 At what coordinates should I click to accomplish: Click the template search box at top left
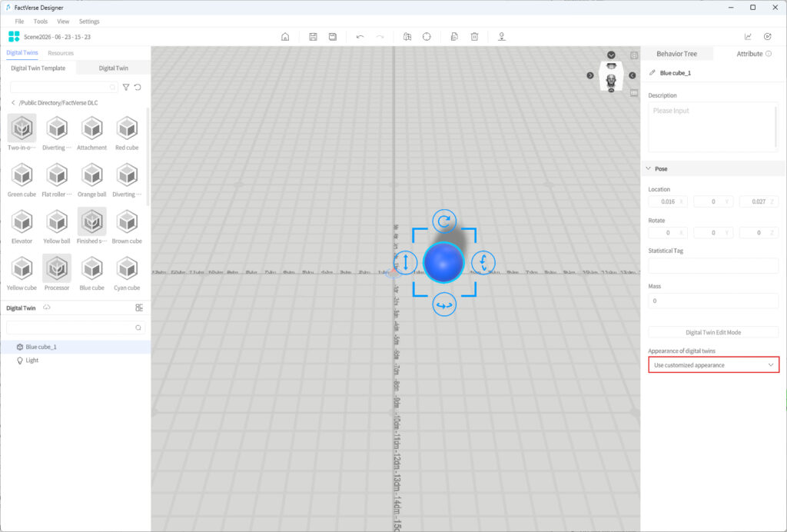[x=64, y=88]
